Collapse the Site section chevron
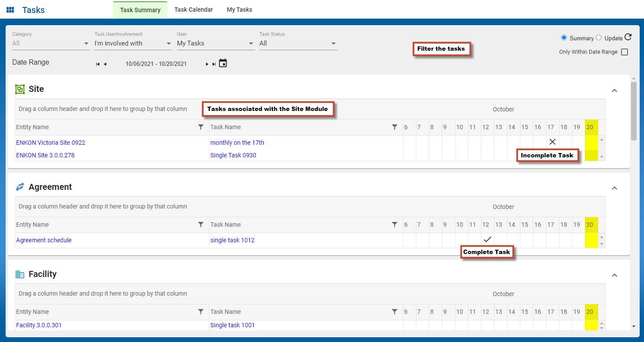The height and width of the screenshot is (342, 644). point(614,91)
